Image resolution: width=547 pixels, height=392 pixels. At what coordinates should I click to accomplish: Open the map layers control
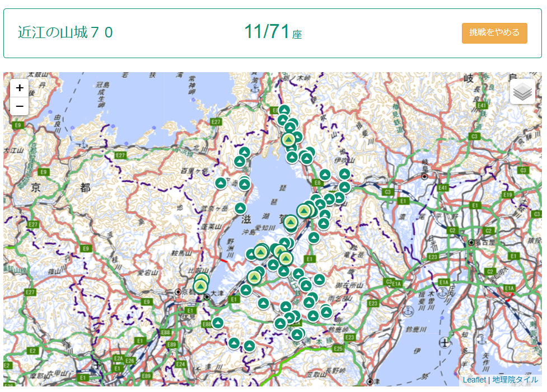pyautogui.click(x=522, y=92)
